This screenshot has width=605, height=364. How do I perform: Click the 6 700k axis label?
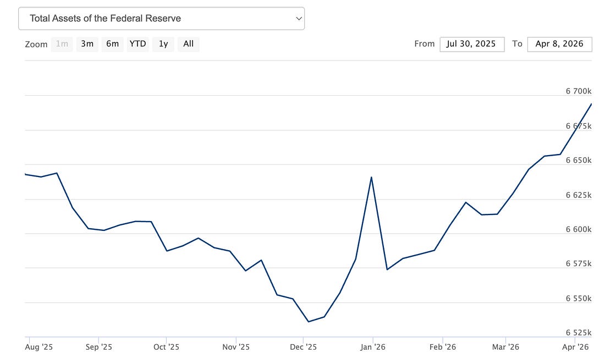pos(579,91)
